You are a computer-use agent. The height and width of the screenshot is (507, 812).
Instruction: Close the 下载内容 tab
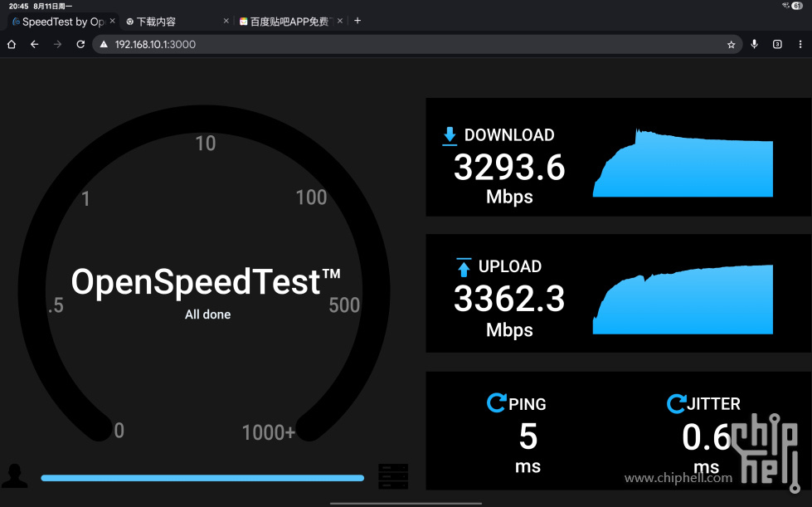click(x=226, y=21)
